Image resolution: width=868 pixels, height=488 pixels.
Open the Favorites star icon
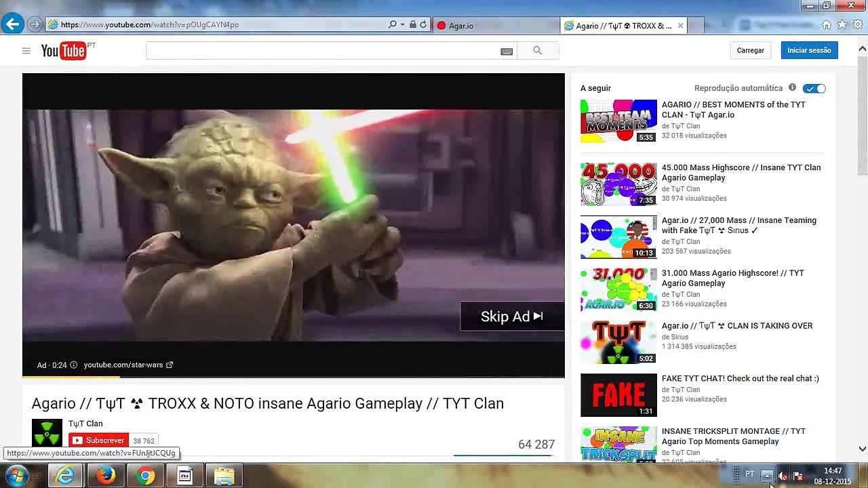842,25
